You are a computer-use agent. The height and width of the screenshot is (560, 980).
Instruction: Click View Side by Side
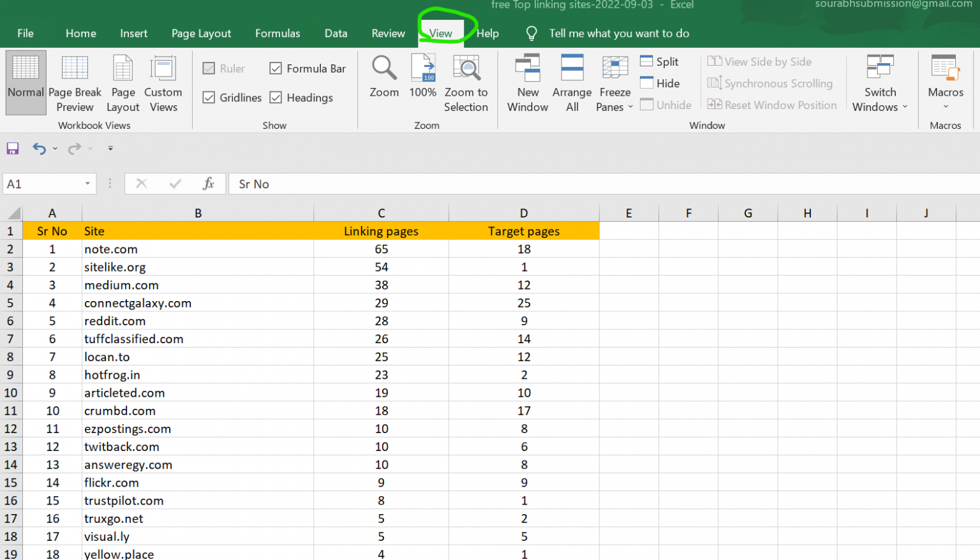click(x=759, y=61)
